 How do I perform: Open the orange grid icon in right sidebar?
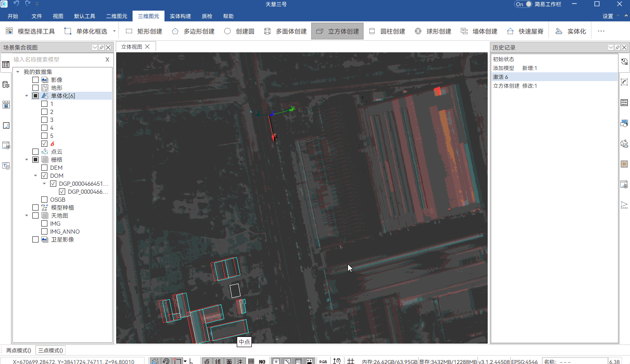[x=624, y=164]
